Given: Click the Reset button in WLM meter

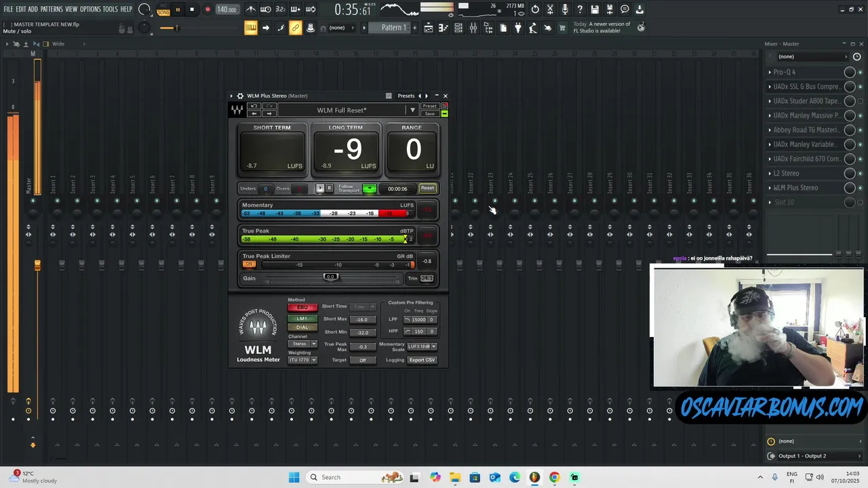Looking at the screenshot, I should click(427, 188).
